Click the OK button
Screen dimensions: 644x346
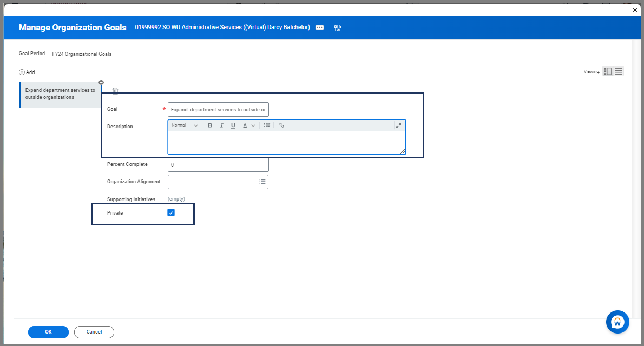48,332
